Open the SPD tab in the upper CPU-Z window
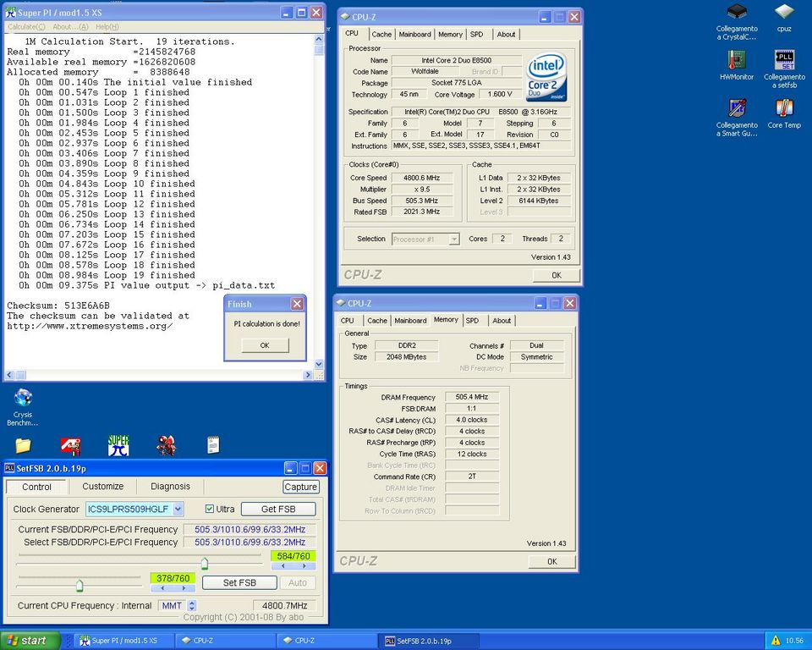Screen dimensions: 812x650 click(x=476, y=34)
